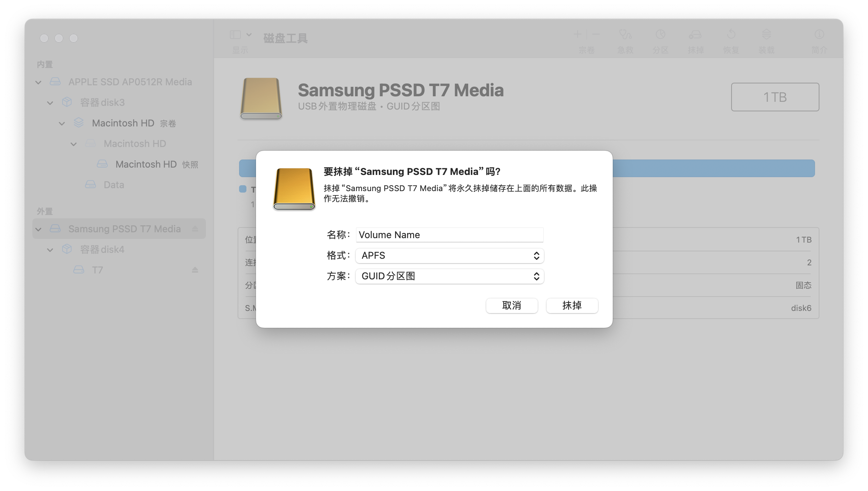This screenshot has height=491, width=868.
Task: Open the scheme (方案) GUID dropdown
Action: click(x=449, y=276)
